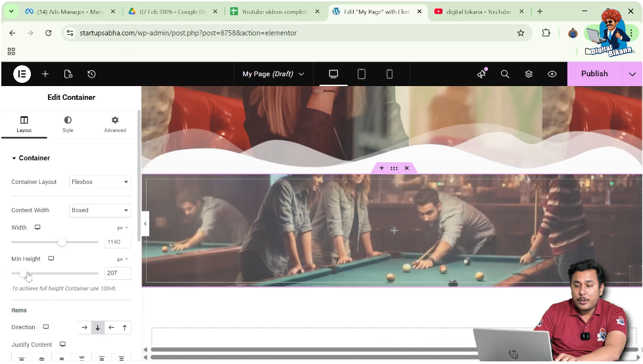
Task: Toggle page preview eye icon
Action: click(x=552, y=74)
